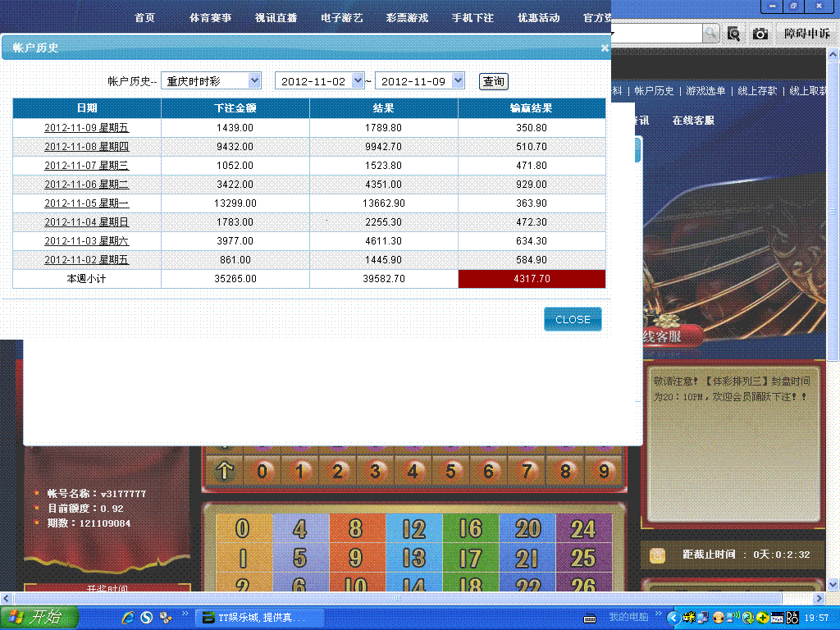Click the magnifier zoom icon in the browser toolbar

pos(735,34)
